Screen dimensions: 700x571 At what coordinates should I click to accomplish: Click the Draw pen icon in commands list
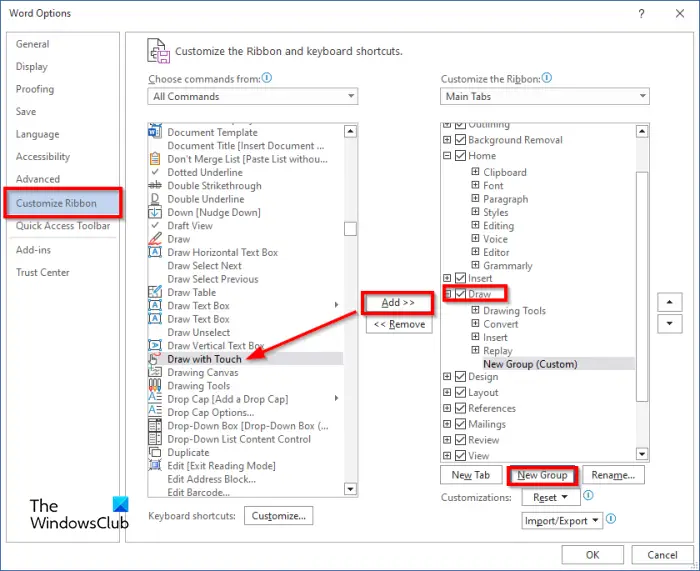[154, 239]
